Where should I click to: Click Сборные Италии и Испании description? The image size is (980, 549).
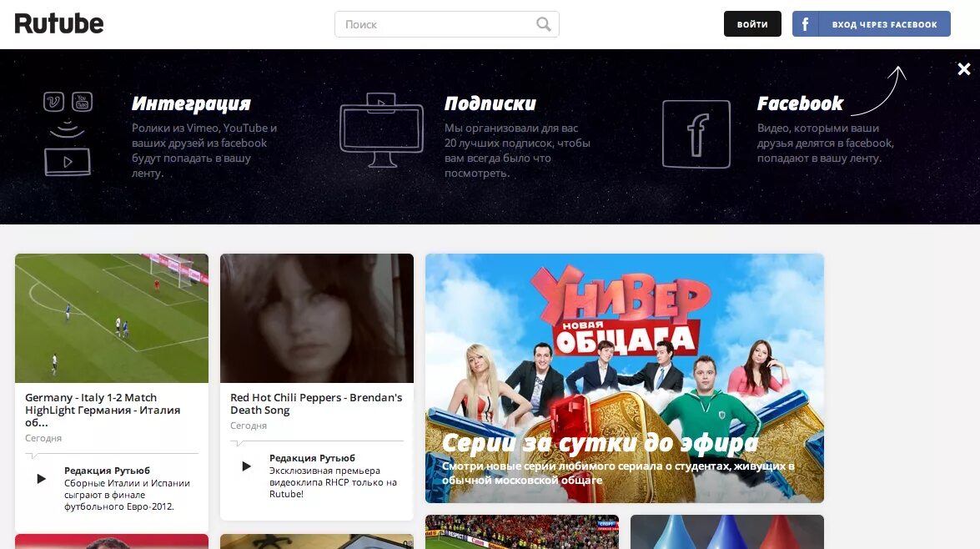click(x=127, y=495)
